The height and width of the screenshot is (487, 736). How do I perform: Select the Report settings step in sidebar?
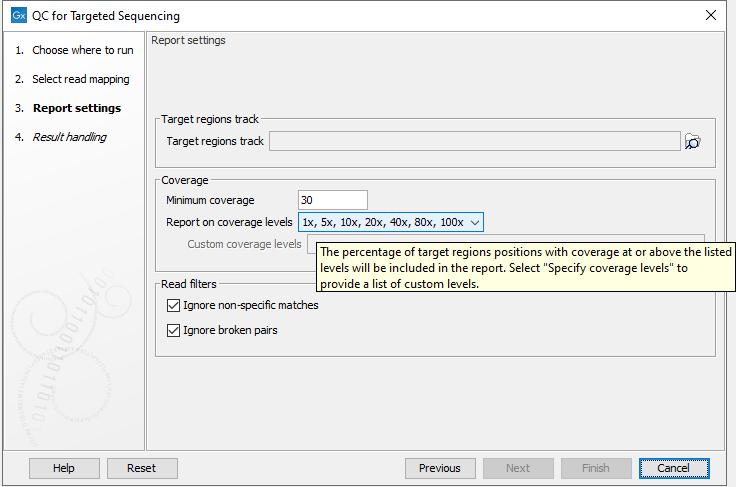pos(76,108)
